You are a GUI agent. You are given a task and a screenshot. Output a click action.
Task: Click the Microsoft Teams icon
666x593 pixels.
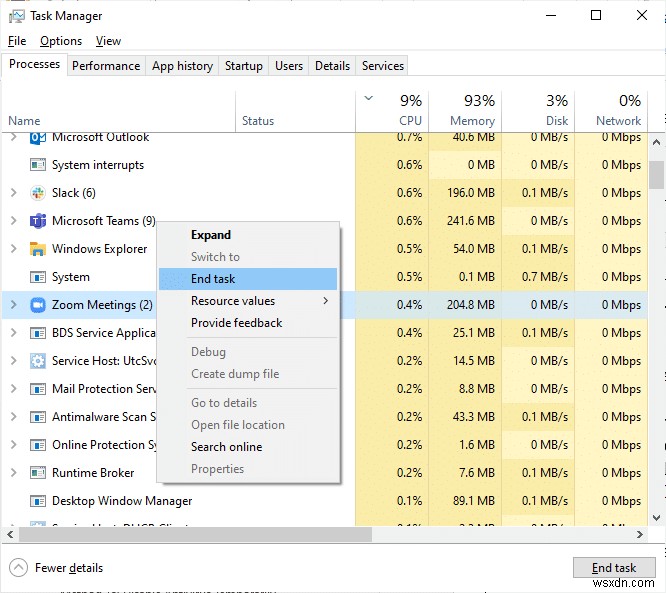click(38, 221)
